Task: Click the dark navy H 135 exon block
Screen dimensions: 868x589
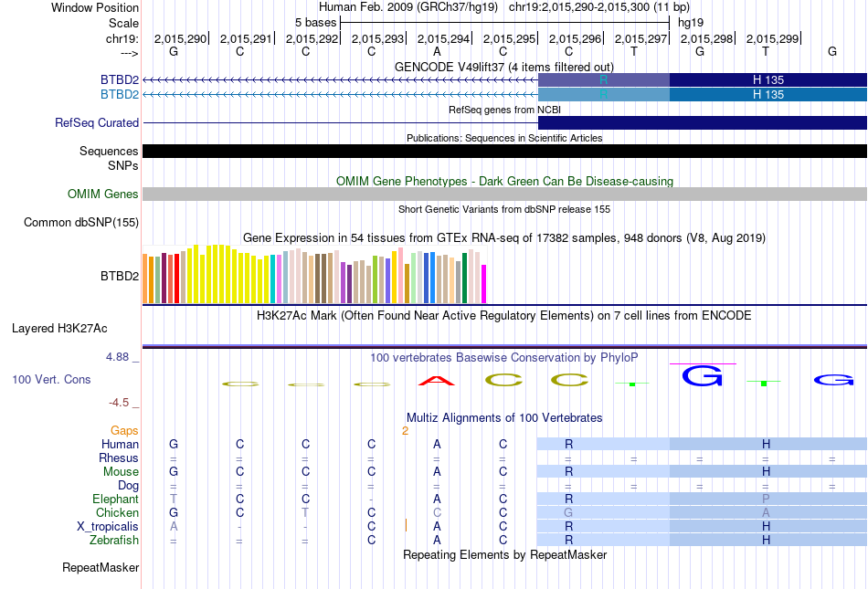Action: [768, 79]
